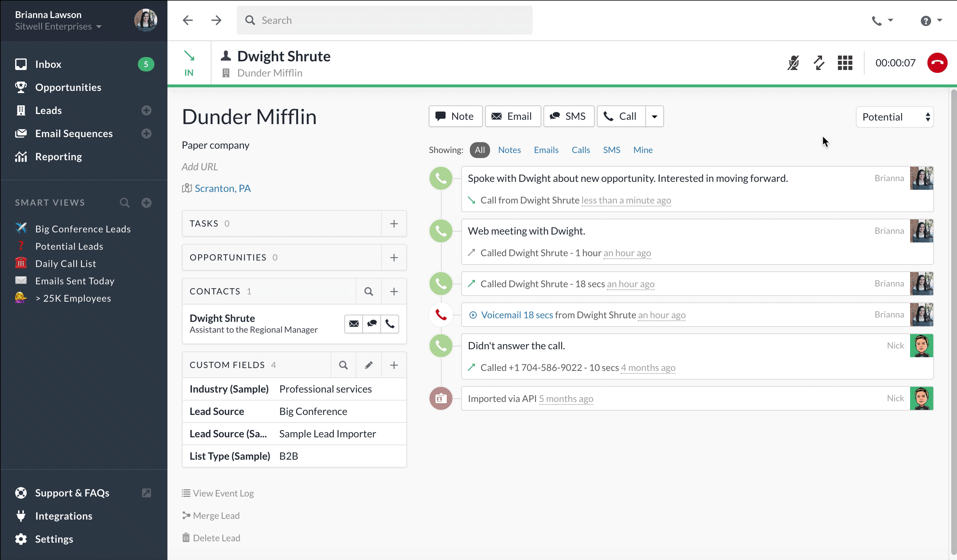
Task: Search contacts with magnifier icon
Action: (368, 291)
